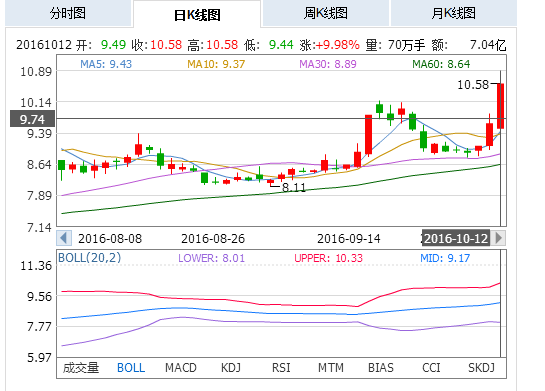This screenshot has height=391, width=545.
Task: Select the 日K线图 tab
Action: click(x=197, y=14)
